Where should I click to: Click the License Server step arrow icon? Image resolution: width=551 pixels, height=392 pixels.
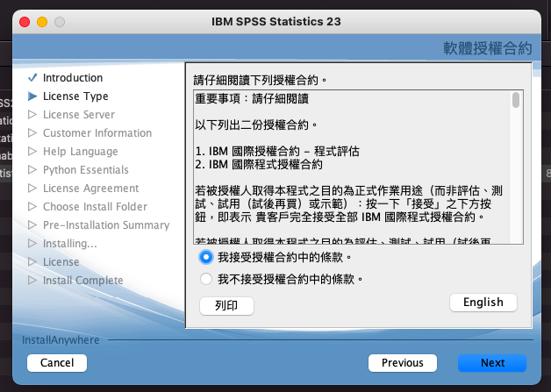[32, 114]
